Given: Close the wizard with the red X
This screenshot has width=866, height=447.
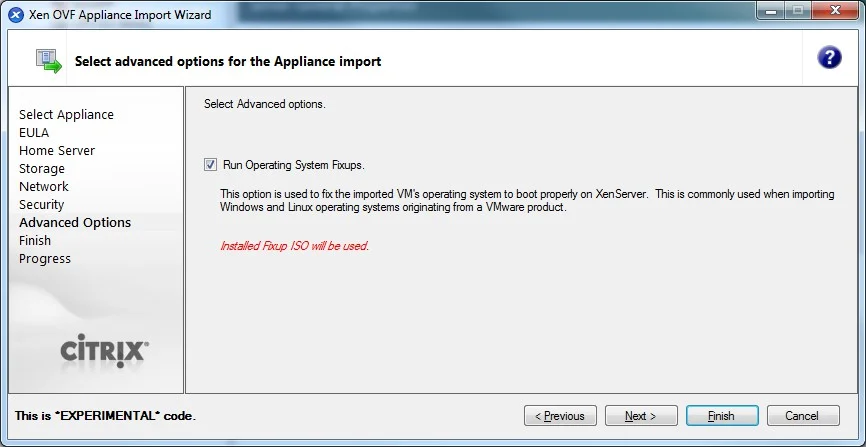Looking at the screenshot, I should (x=835, y=10).
